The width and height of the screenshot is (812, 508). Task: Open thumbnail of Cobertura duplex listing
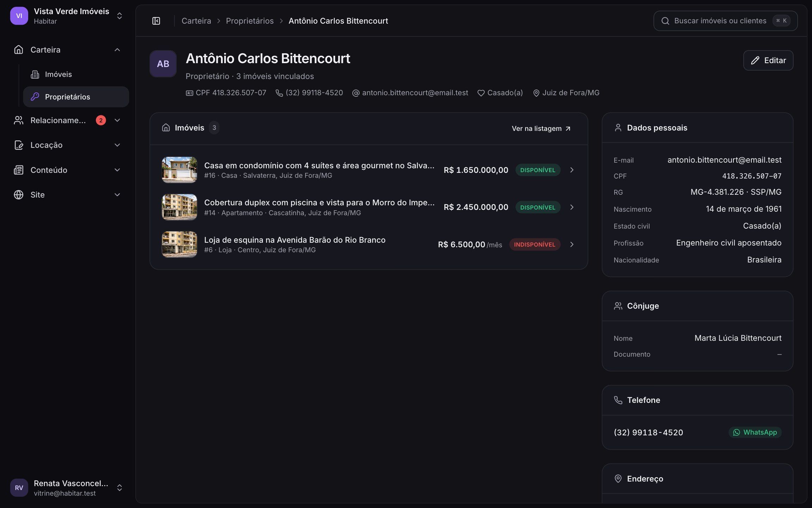179,207
